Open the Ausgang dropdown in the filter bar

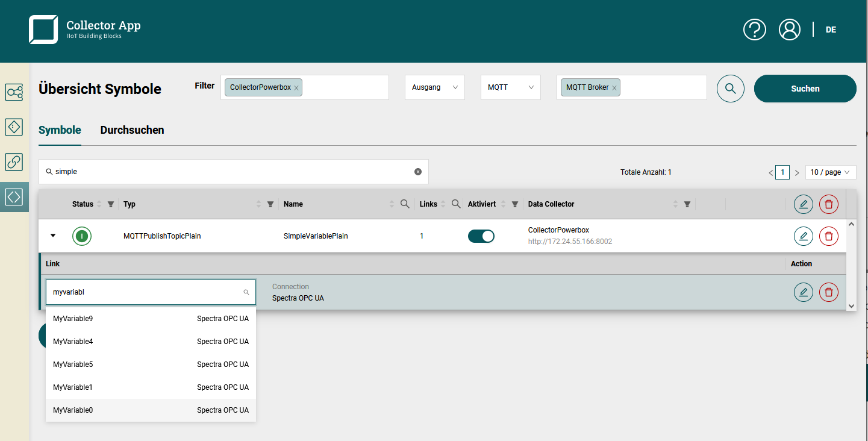pos(434,87)
